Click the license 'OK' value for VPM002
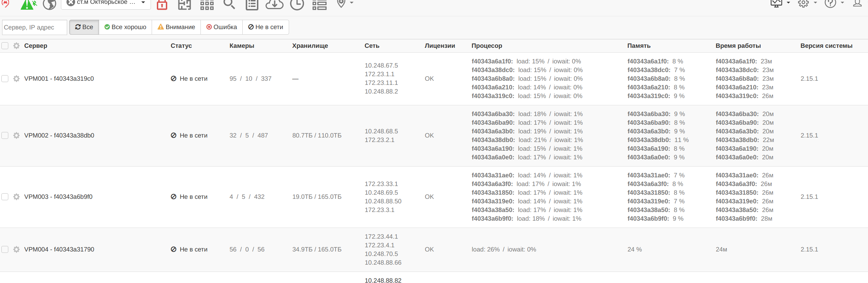Screen dimensions: 868x283 pyautogui.click(x=429, y=135)
